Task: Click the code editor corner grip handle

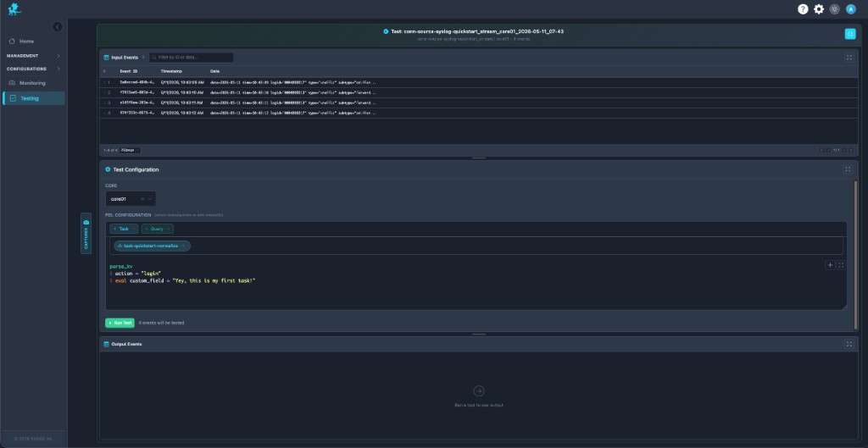Action: 844,307
